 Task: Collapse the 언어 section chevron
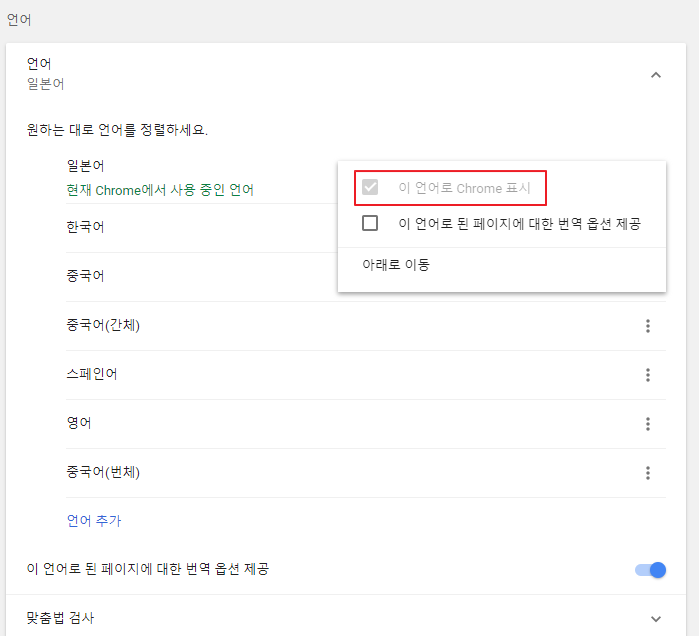click(656, 75)
